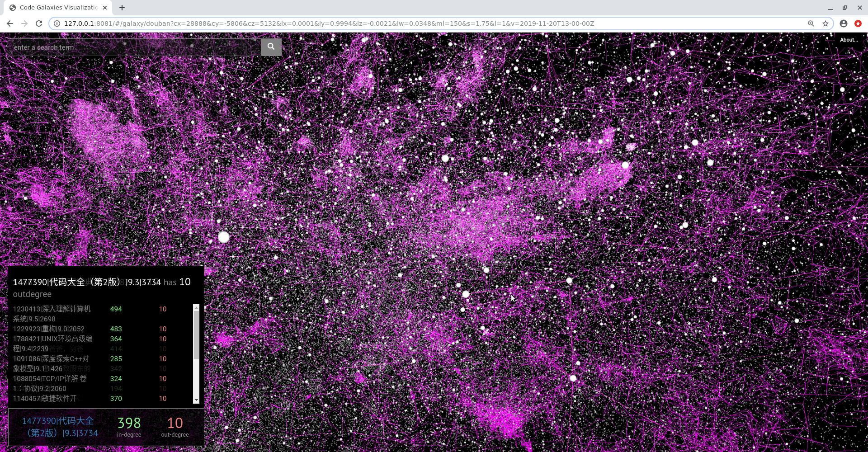Select the 1229923|重构 list entry

pyautogui.click(x=49, y=329)
